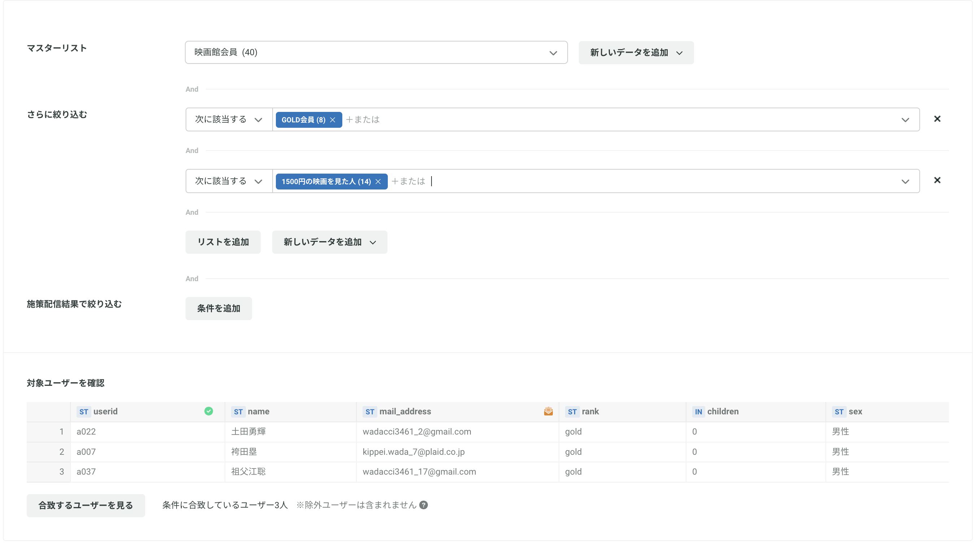Screen dimensions: 980x545
Task: Open 新しいデータを追加 dropdown beside master list
Action: 636,52
